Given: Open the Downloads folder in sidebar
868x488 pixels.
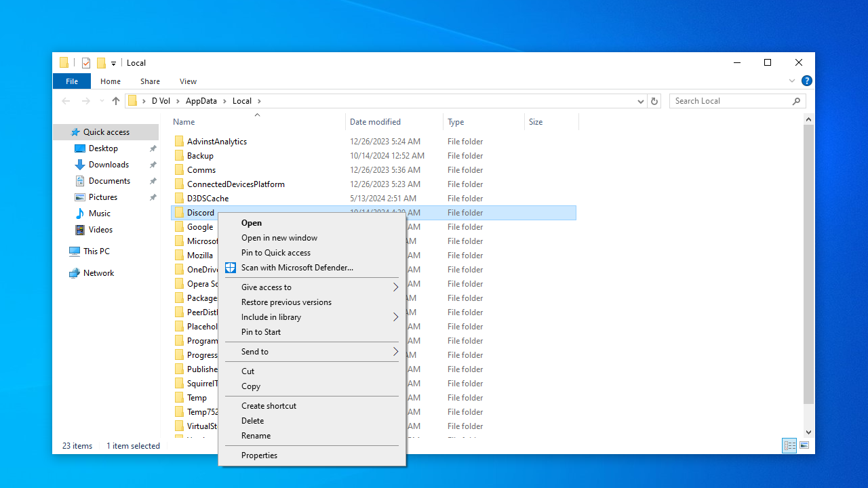Looking at the screenshot, I should point(108,165).
